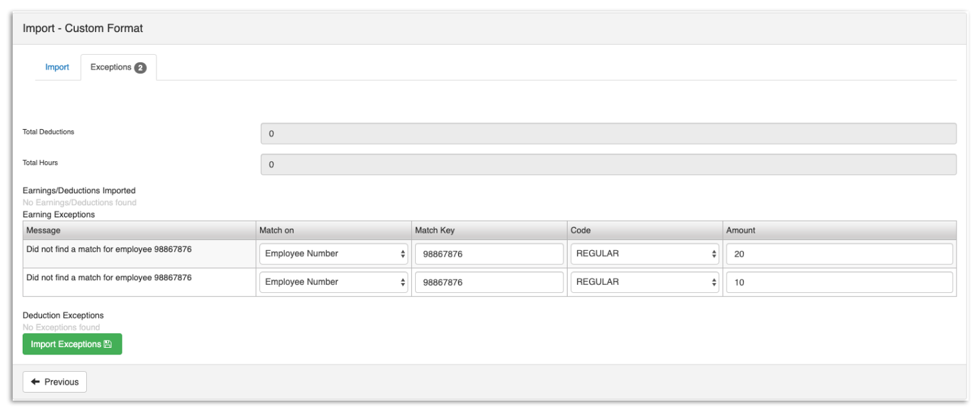Click the first row's Match Key field
This screenshot has height=412, width=980.
[x=489, y=254]
